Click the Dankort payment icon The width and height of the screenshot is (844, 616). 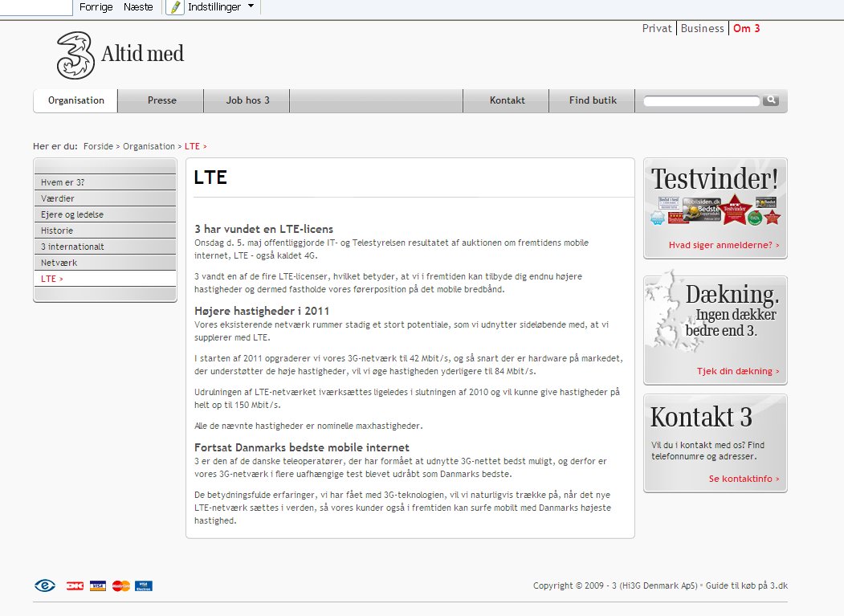(x=75, y=585)
